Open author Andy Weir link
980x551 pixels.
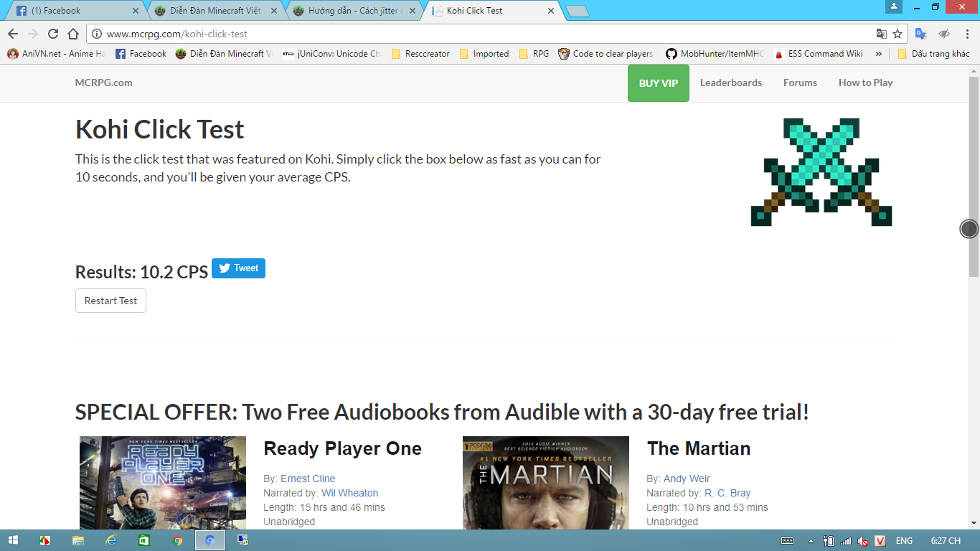687,479
